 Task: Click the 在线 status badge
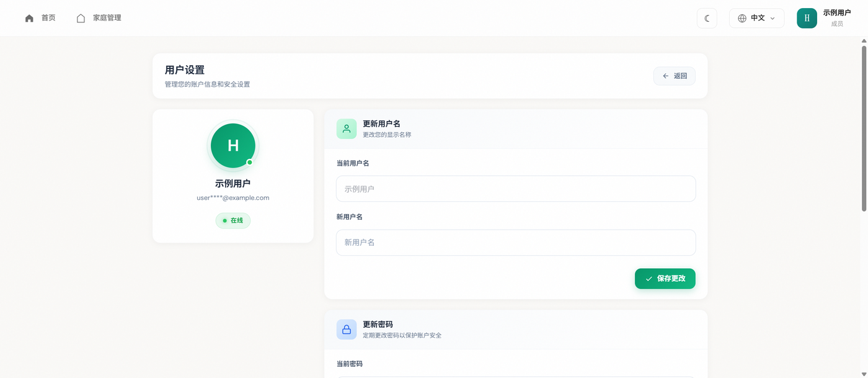(x=233, y=220)
